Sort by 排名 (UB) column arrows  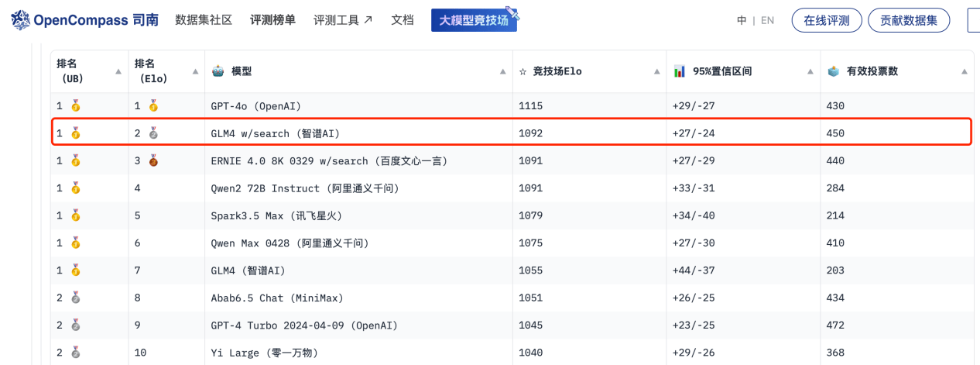118,71
